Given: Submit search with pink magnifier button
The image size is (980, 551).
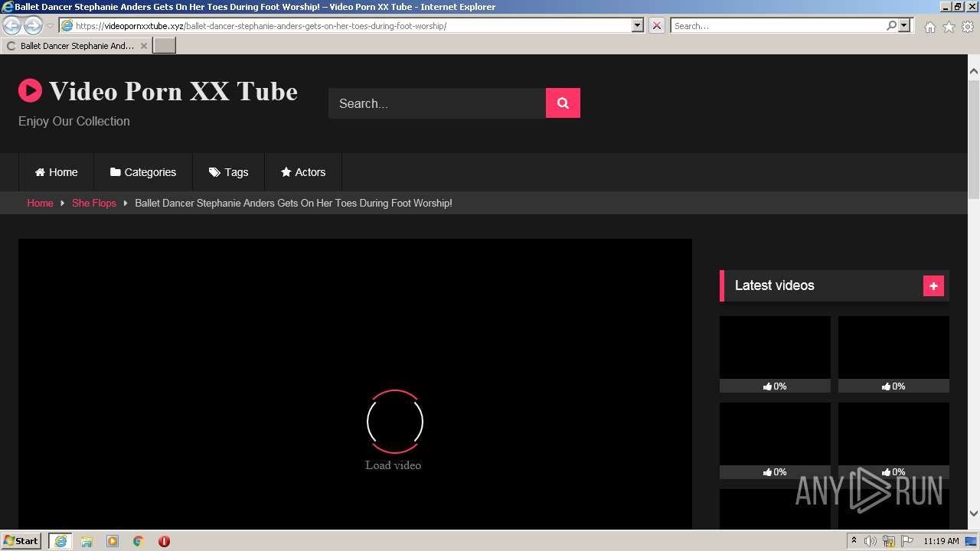Looking at the screenshot, I should pos(563,103).
